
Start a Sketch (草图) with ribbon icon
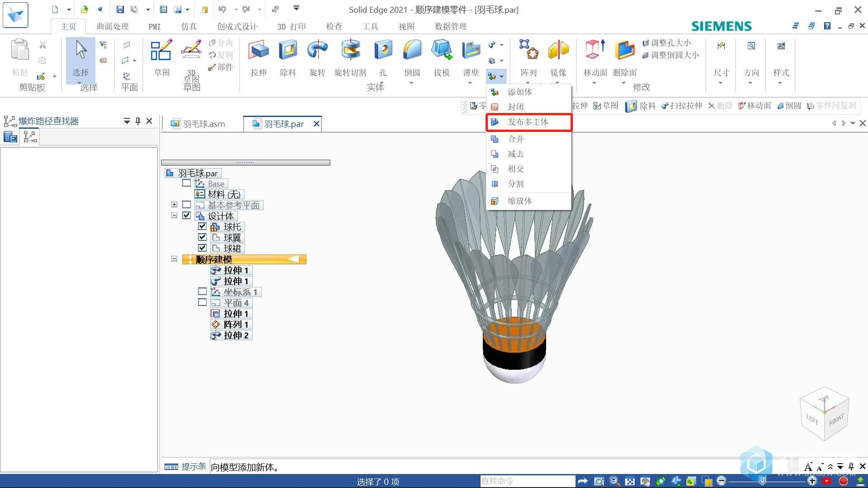click(x=161, y=50)
